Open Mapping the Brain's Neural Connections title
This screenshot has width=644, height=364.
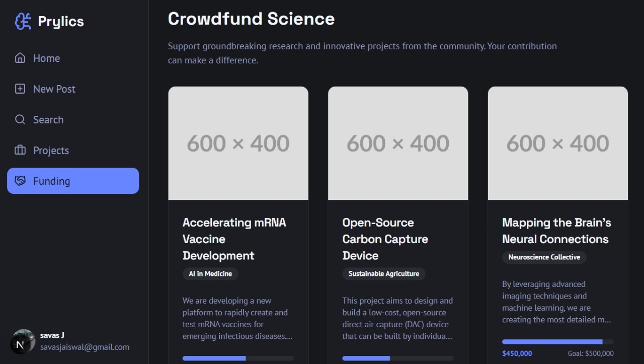(556, 231)
